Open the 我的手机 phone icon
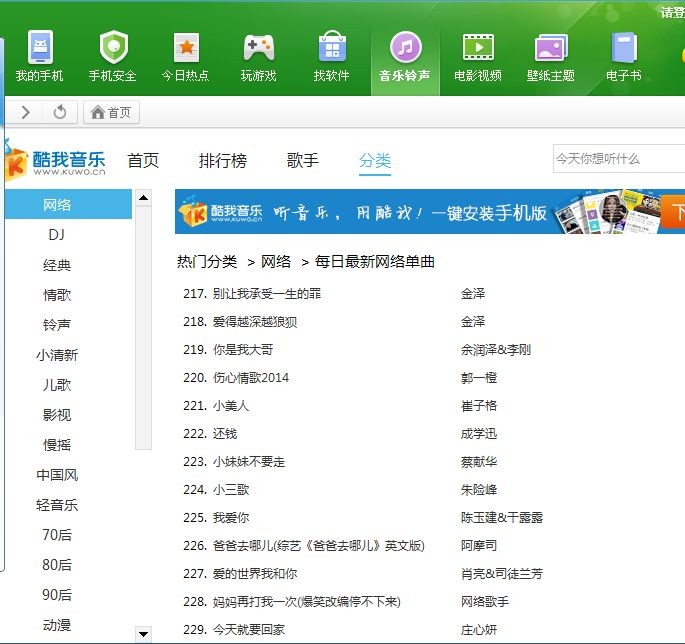Image resolution: width=685 pixels, height=644 pixels. click(39, 47)
